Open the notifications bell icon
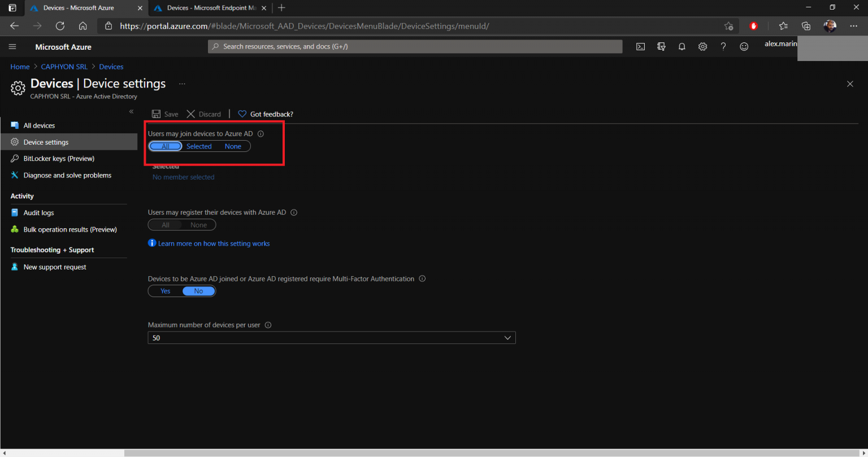The image size is (868, 457). click(682, 46)
